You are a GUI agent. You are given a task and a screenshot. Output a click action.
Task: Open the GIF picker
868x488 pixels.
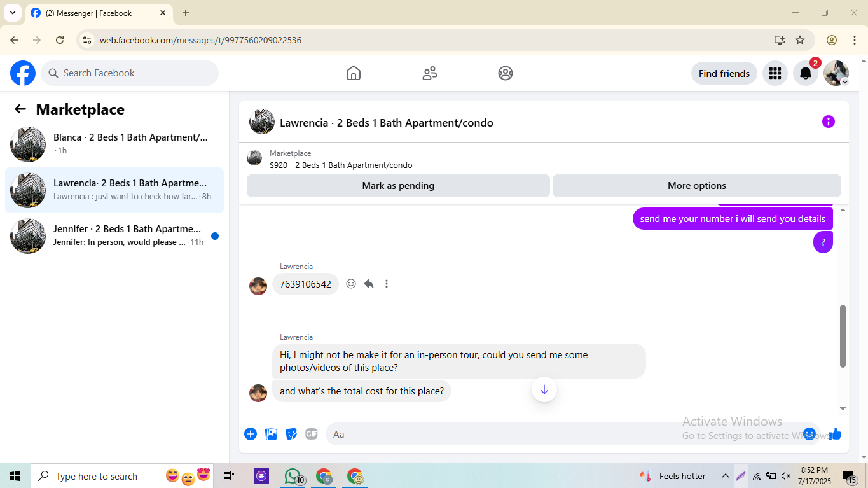[x=312, y=434]
